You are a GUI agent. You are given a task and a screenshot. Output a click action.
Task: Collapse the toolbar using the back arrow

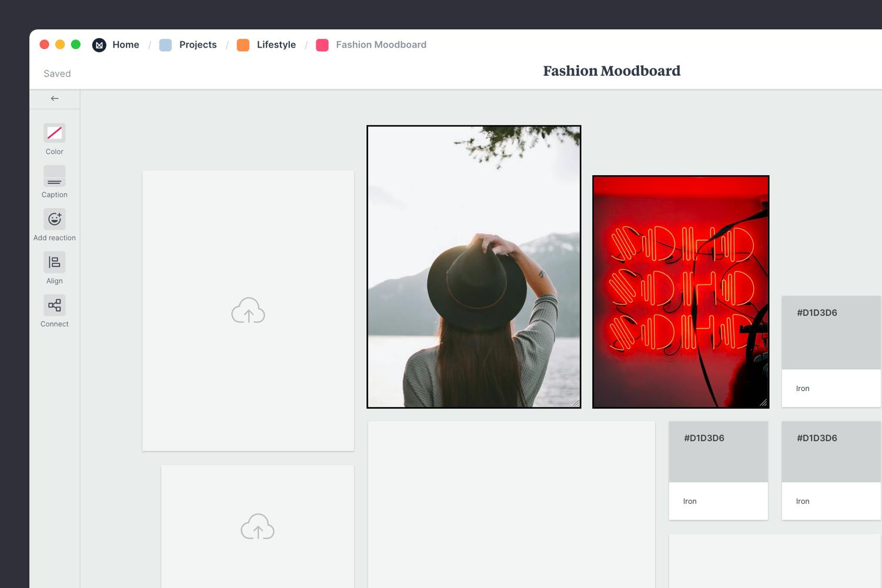[54, 98]
